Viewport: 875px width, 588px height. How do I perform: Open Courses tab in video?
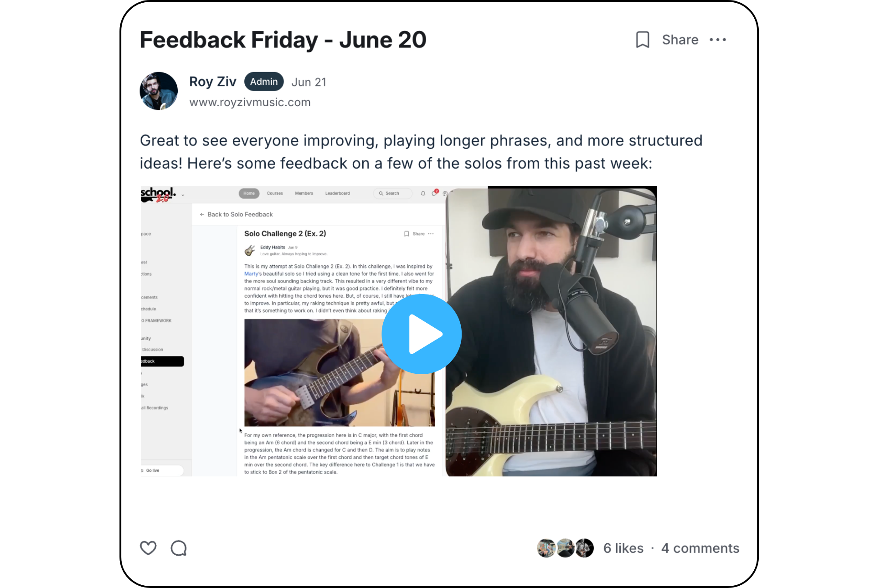pos(275,193)
